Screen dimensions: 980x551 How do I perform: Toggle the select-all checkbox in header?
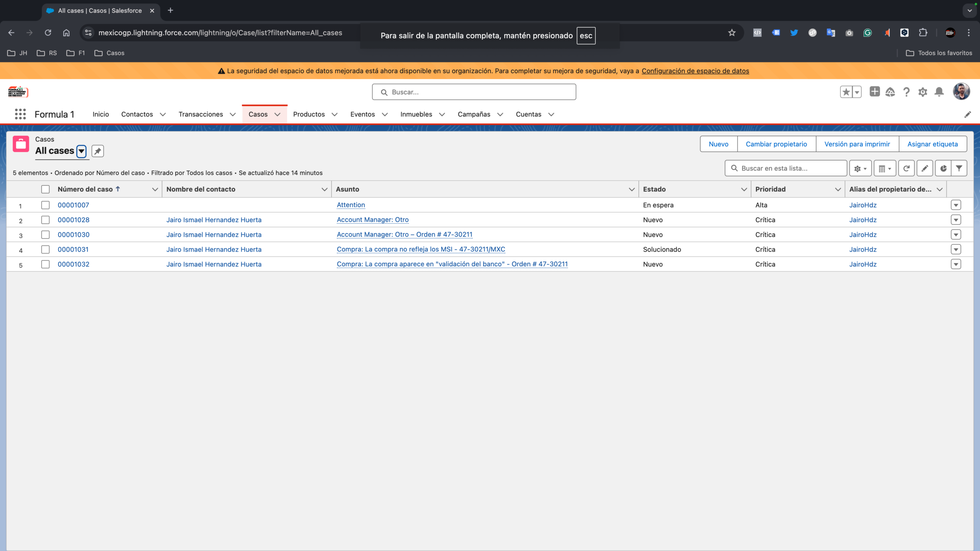click(x=46, y=189)
